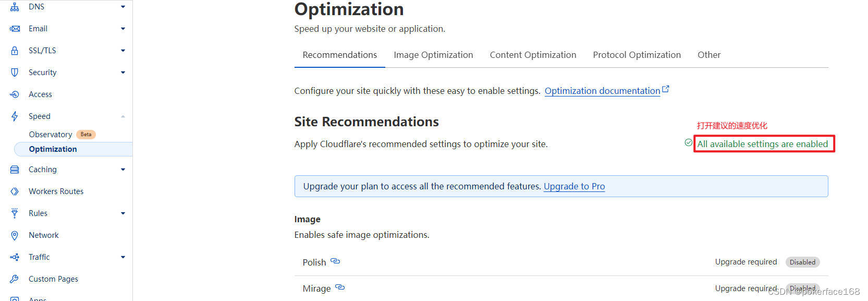Click the Security shield icon
The height and width of the screenshot is (301, 868).
tap(15, 73)
